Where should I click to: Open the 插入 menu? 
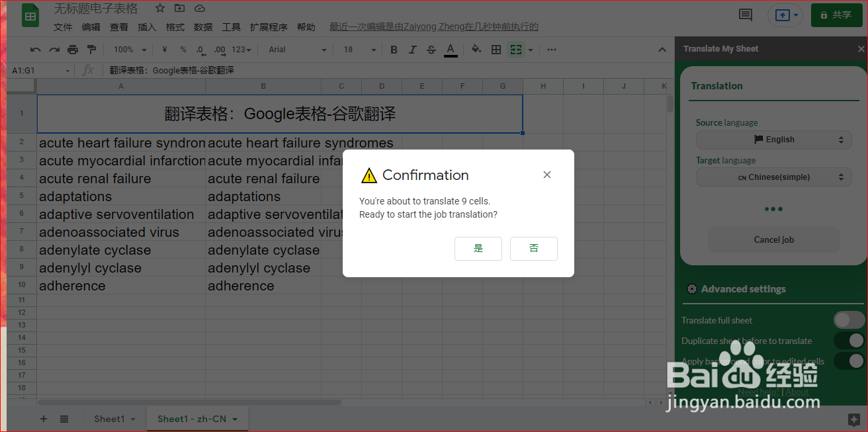pyautogui.click(x=147, y=27)
